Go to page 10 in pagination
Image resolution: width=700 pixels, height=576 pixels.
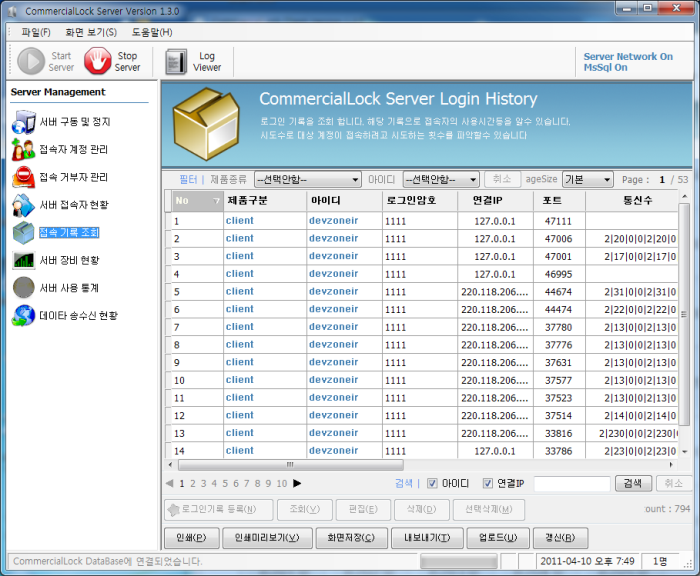[x=282, y=484]
